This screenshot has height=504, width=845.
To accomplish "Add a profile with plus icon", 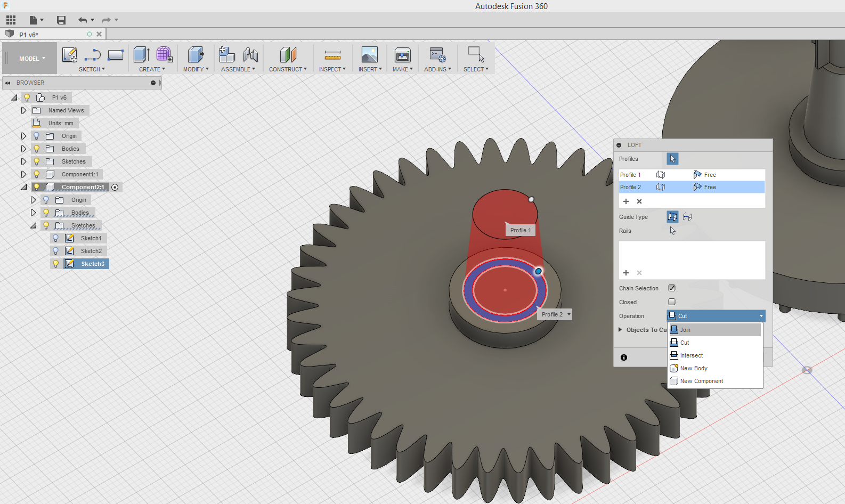I will pyautogui.click(x=626, y=201).
